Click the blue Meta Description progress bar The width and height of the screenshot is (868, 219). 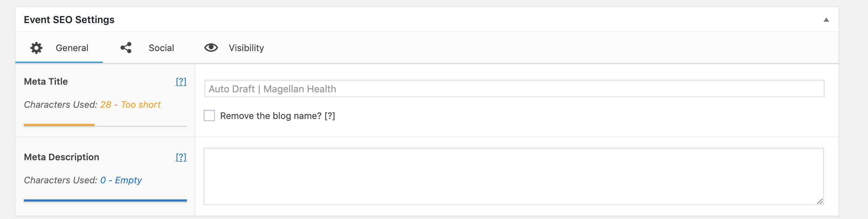[x=105, y=200]
